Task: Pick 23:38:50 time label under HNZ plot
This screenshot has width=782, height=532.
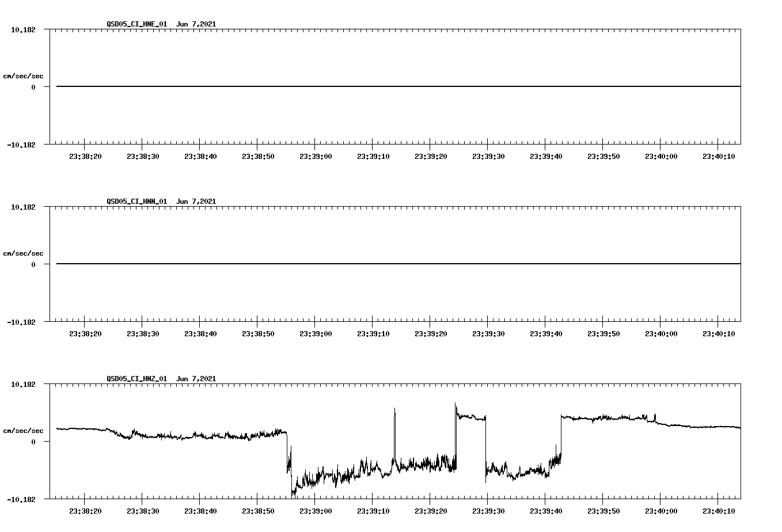Action: 258,511
